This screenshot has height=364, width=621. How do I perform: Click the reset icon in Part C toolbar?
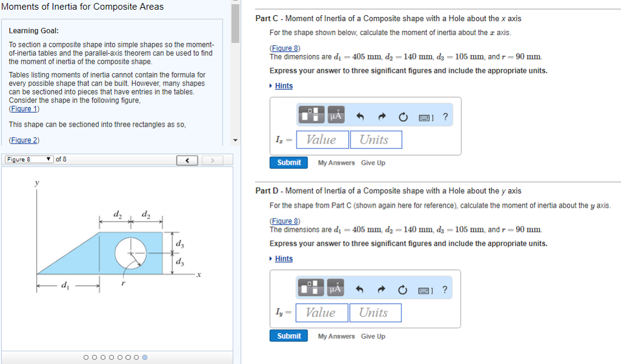point(403,116)
